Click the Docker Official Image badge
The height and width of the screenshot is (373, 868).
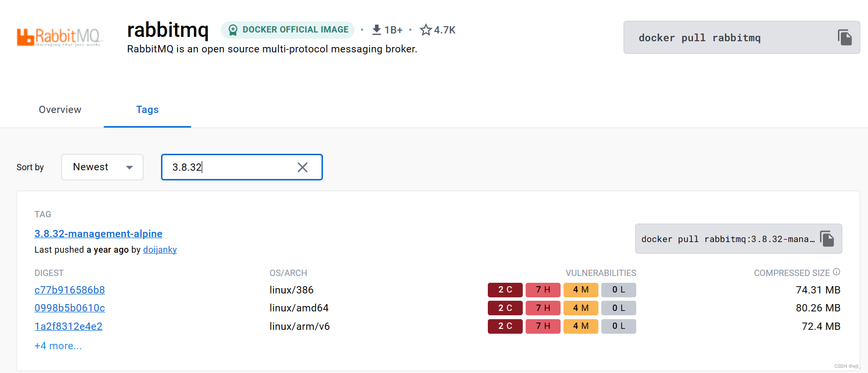click(x=288, y=30)
